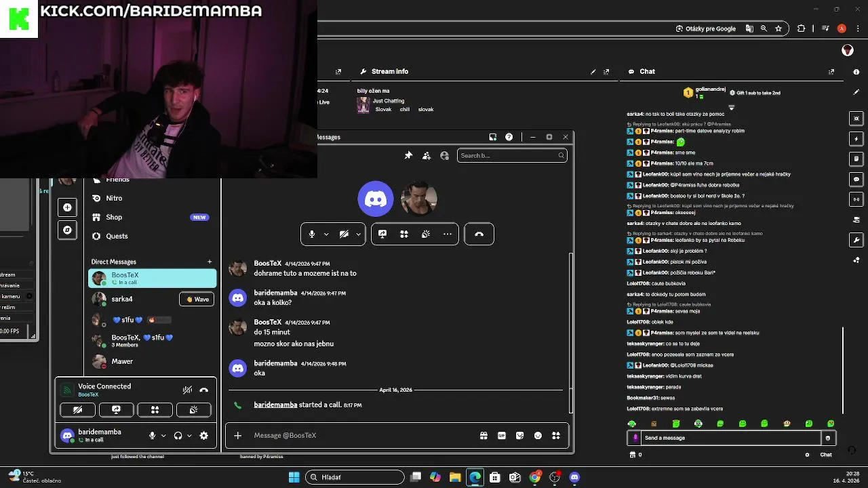Open the user profile icon in header

(444, 156)
